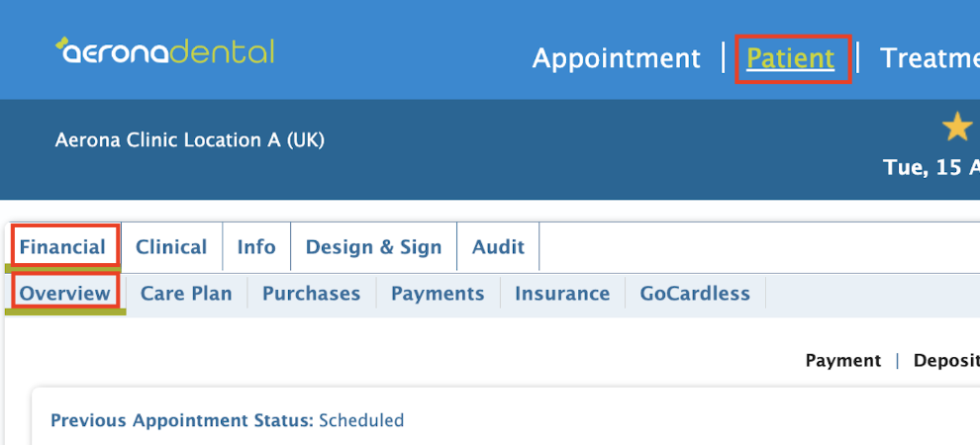This screenshot has width=980, height=445.
Task: Click the Tue, 15 date header
Action: [x=931, y=167]
